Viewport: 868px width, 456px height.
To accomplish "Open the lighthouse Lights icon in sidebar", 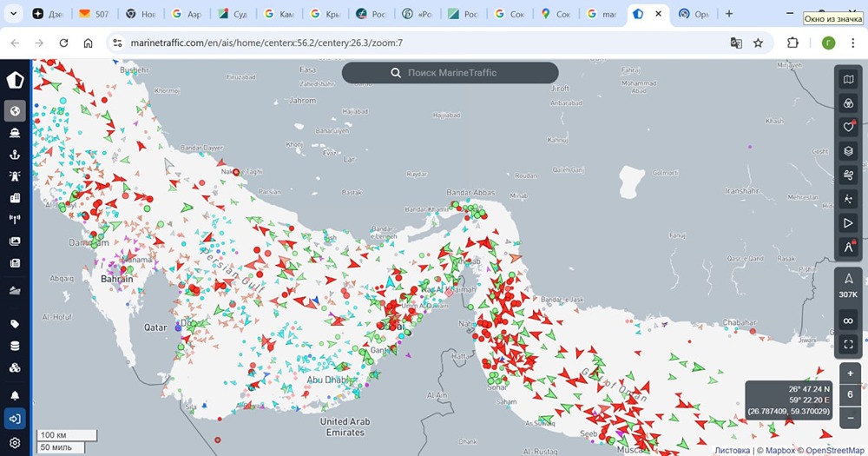I will [15, 176].
